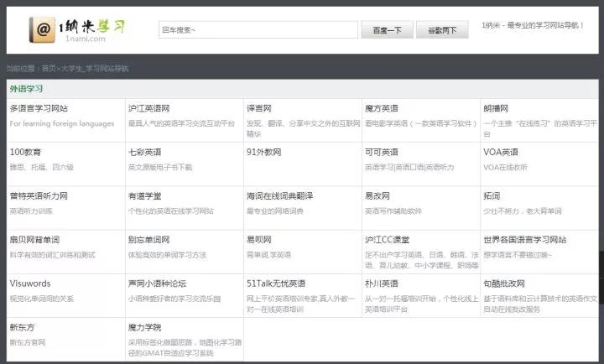Click the 1纳米学习 site title text
The width and height of the screenshot is (604, 364).
click(x=92, y=27)
